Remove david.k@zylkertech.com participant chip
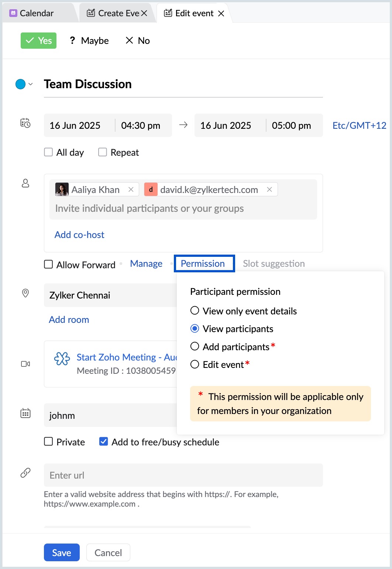The height and width of the screenshot is (569, 392). tap(269, 190)
